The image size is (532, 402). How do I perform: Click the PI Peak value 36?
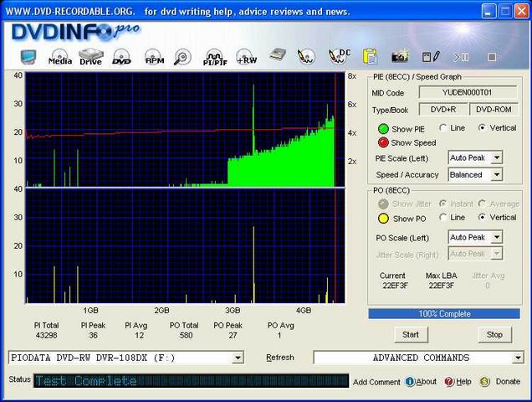94,335
